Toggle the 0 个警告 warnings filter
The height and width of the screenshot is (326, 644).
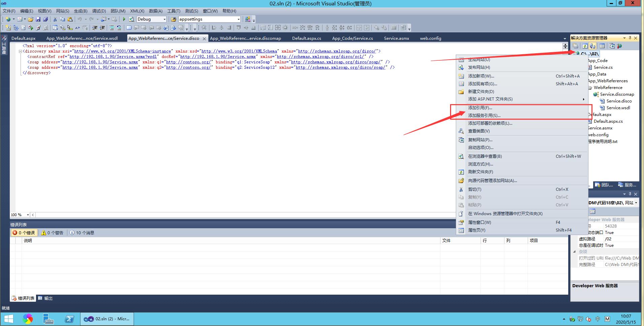tap(52, 233)
